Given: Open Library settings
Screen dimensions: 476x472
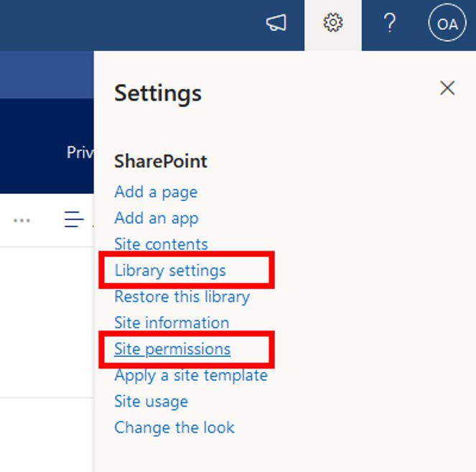Looking at the screenshot, I should (x=170, y=270).
